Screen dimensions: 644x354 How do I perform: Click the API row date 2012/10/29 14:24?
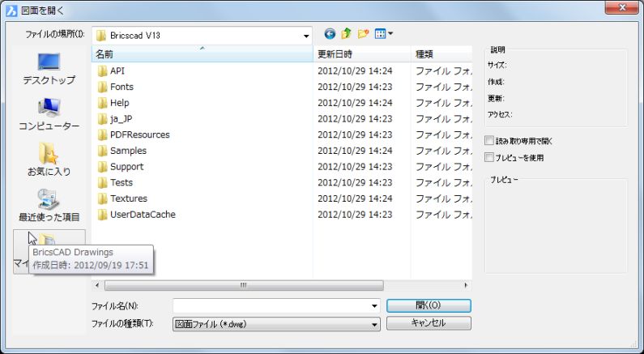coord(355,71)
